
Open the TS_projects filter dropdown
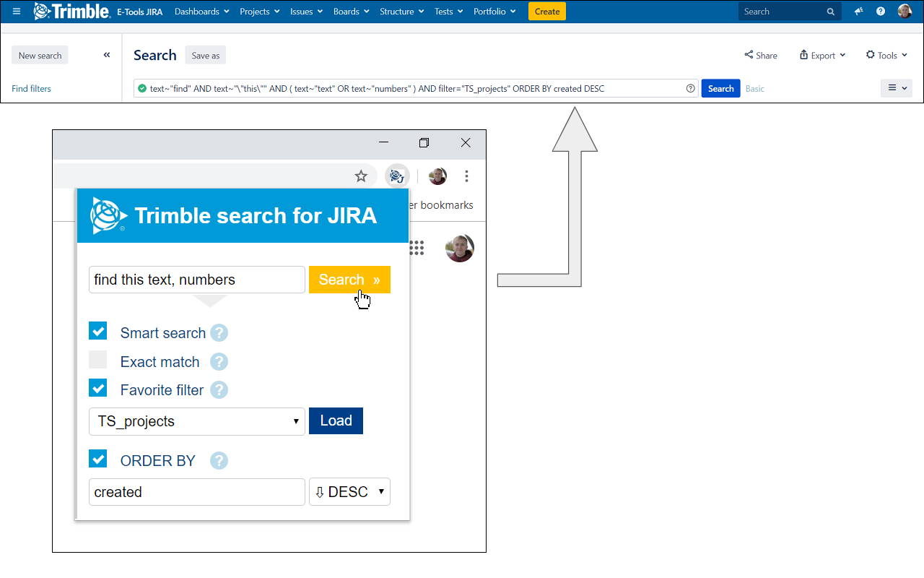[x=197, y=421]
